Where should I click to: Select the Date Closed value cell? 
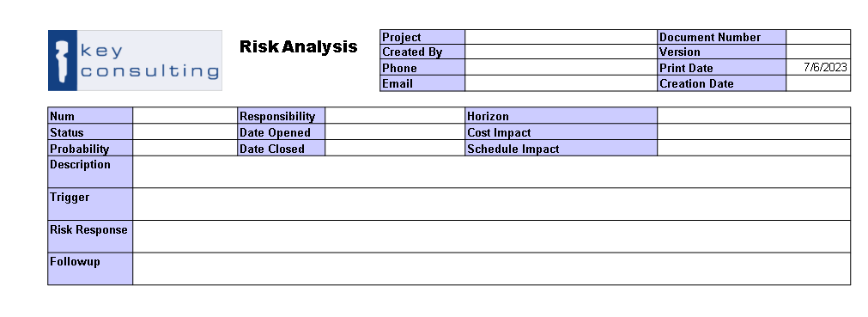coord(395,148)
